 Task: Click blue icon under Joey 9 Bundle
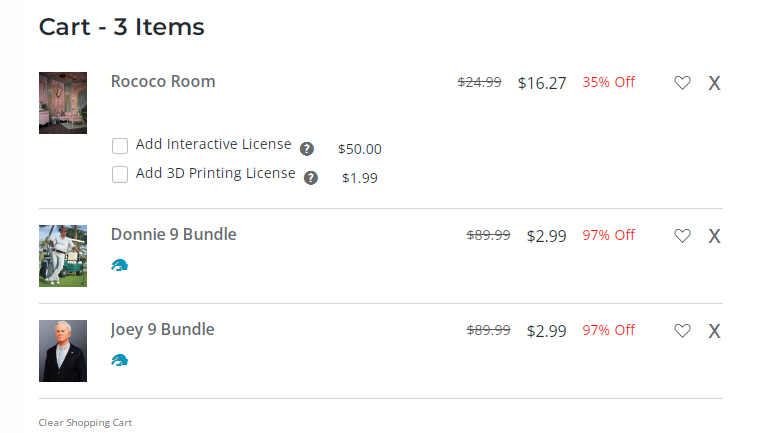pos(120,360)
